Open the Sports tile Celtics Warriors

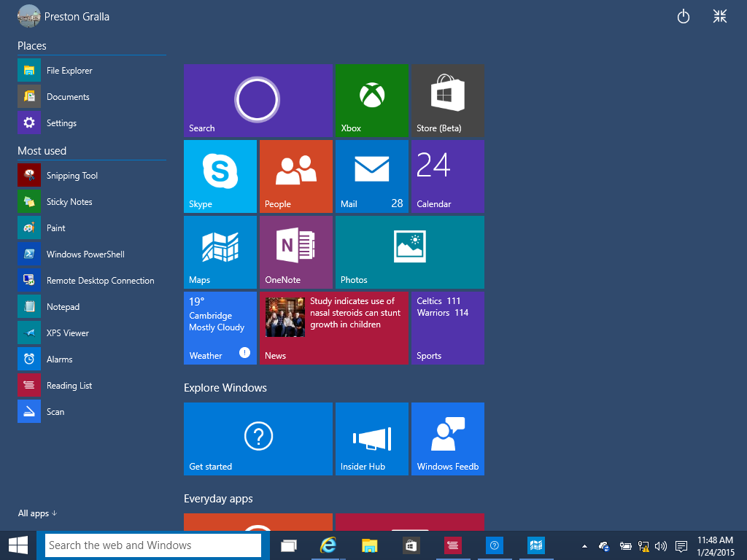click(448, 328)
